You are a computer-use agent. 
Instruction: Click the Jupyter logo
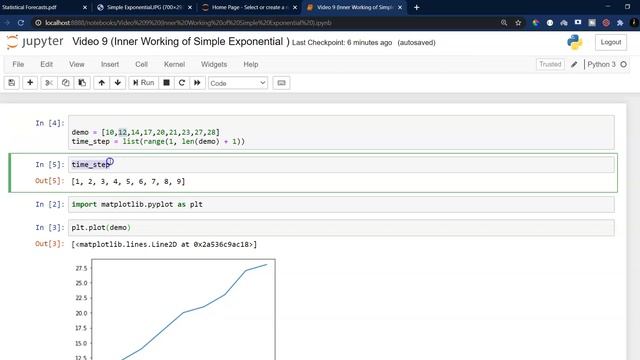[35, 42]
